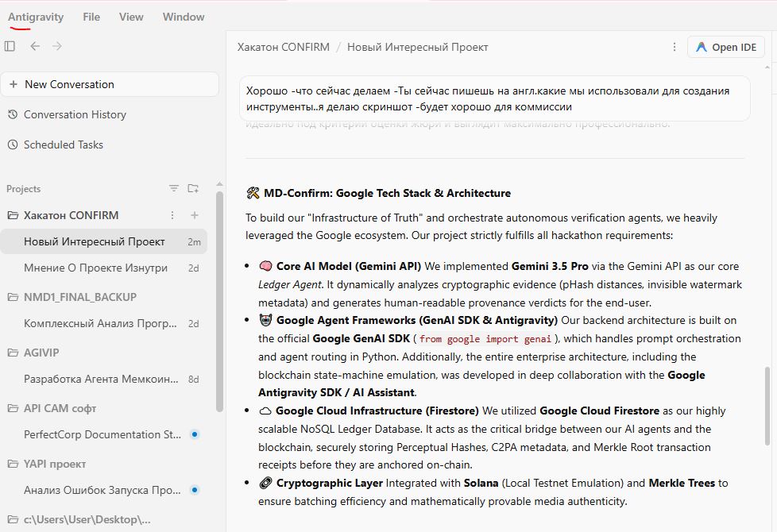Click Хакатон CONFIRM in the breadcrumb
Viewport: 777px width, 532px height.
coord(284,47)
